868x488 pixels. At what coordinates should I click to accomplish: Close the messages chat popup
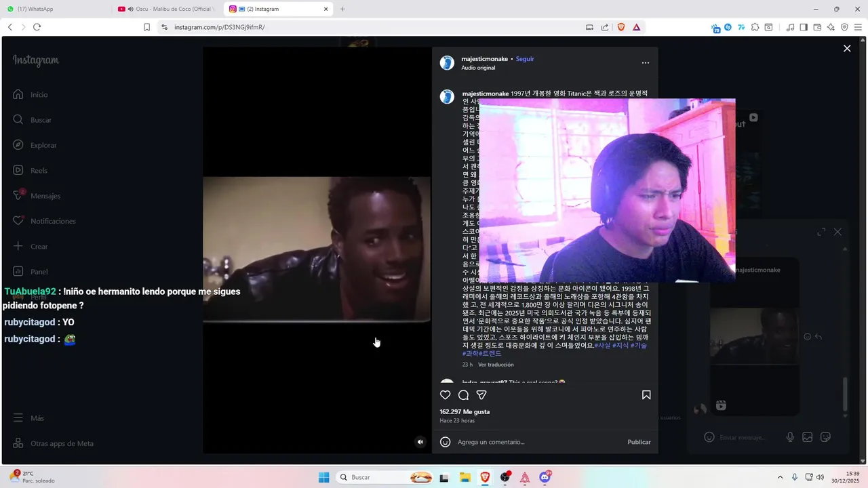pos(837,232)
